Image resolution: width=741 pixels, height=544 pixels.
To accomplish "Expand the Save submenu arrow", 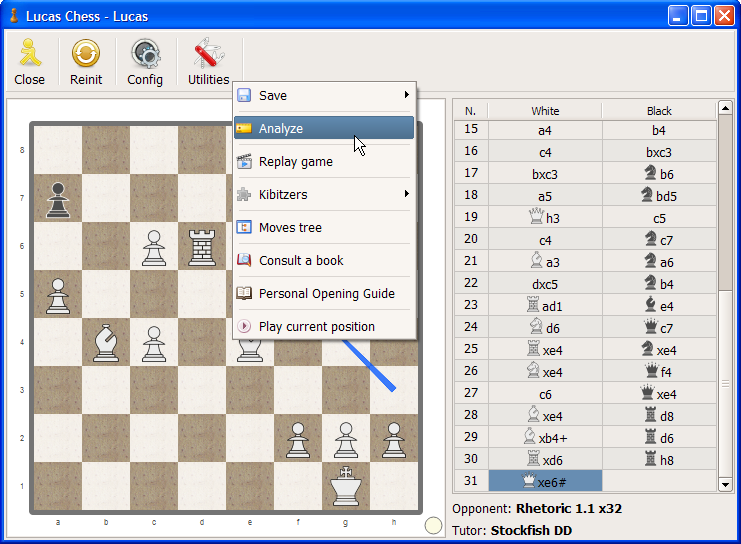I will (x=406, y=95).
